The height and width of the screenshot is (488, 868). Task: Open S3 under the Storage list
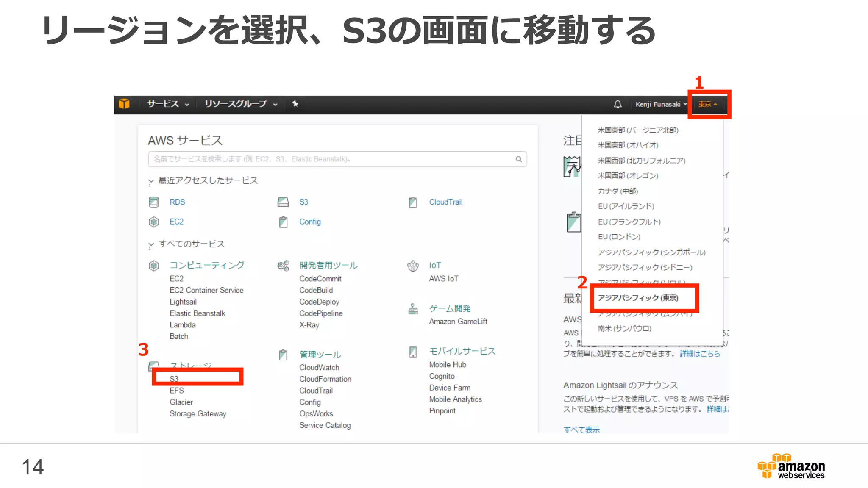[174, 378]
